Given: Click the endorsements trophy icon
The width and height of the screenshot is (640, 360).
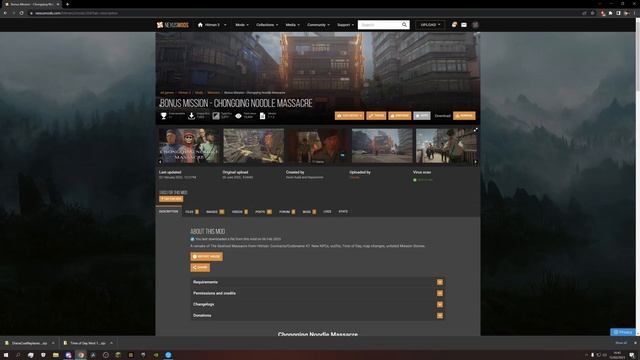Looking at the screenshot, I should click(x=164, y=116).
